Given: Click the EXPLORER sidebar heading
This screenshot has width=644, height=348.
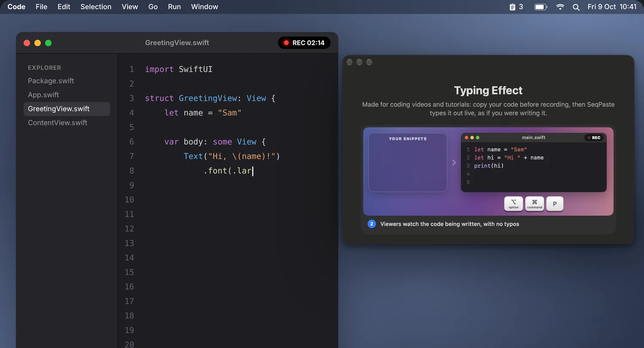Looking at the screenshot, I should pos(45,68).
